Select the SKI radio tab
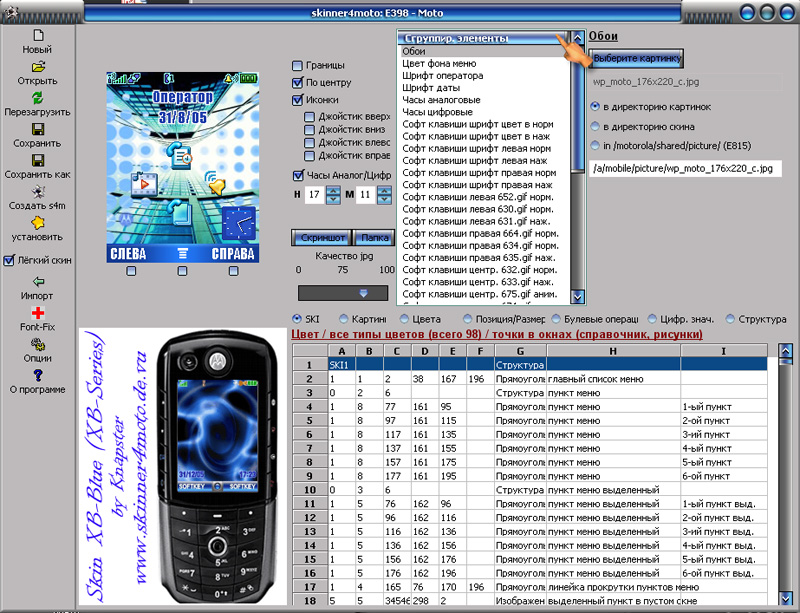This screenshot has width=800, height=613. 297,319
